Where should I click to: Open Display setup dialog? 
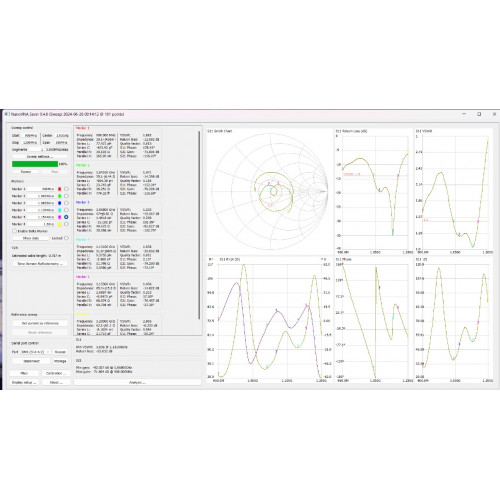point(24,382)
